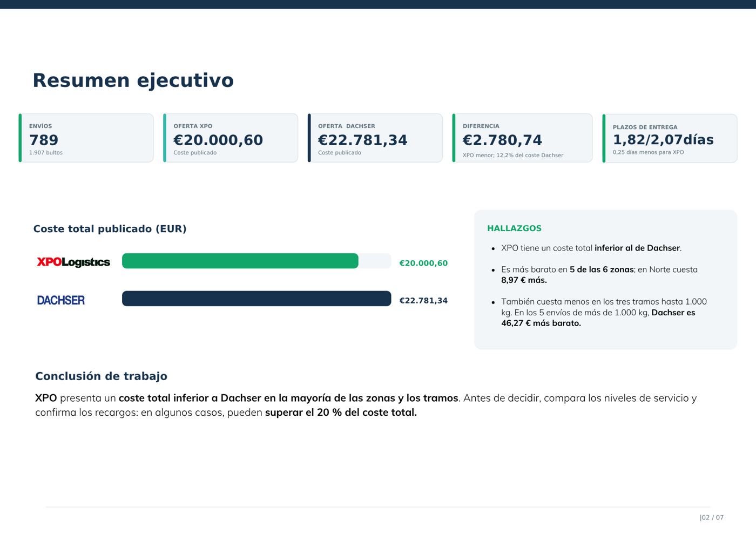
Task: Click the "Conclusión de trabajo" heading
Action: click(101, 376)
